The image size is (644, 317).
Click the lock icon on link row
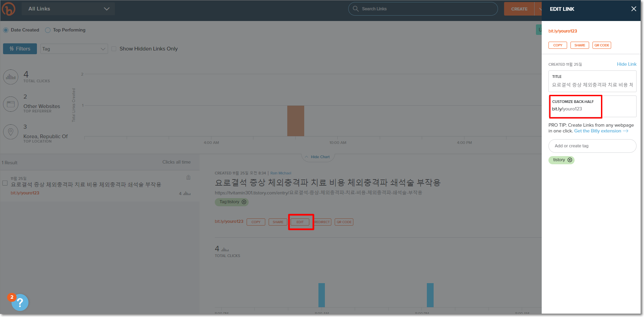click(x=188, y=177)
